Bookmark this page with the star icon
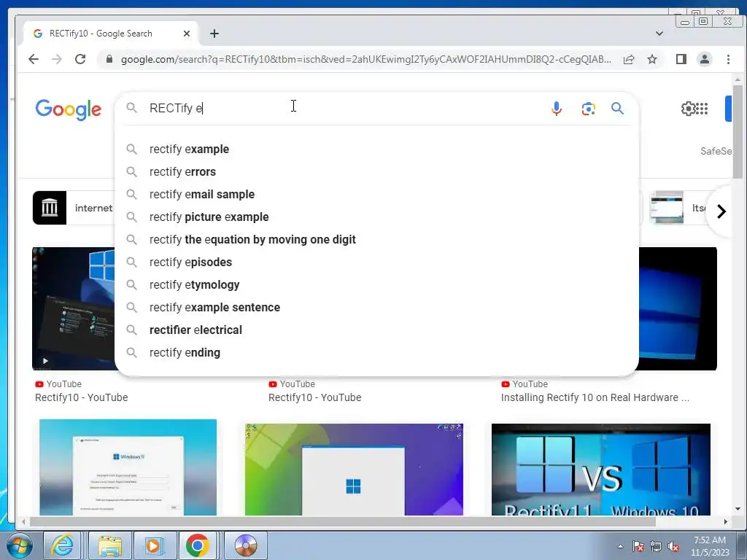The width and height of the screenshot is (747, 560). 652,59
